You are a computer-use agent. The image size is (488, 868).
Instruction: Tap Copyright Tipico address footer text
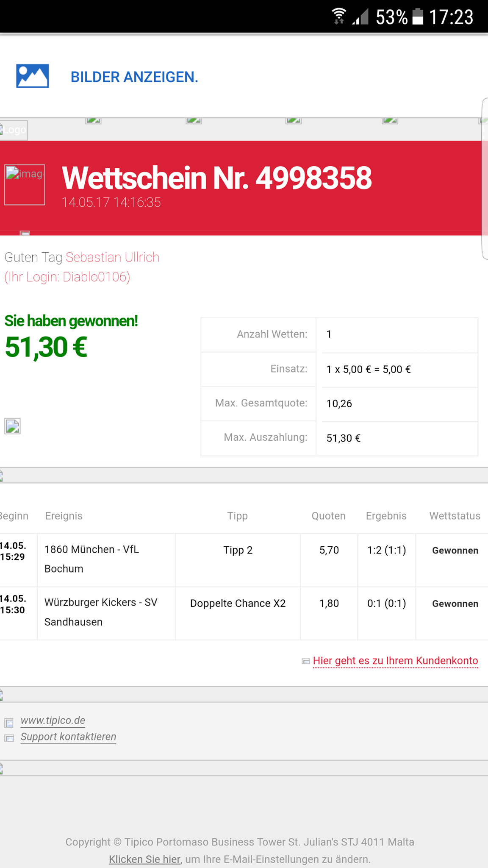point(240,842)
